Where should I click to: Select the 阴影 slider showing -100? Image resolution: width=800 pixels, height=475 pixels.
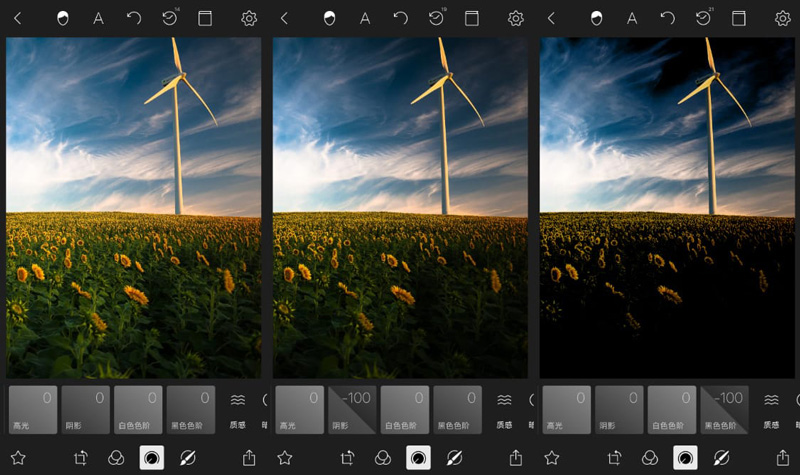pyautogui.click(x=352, y=410)
